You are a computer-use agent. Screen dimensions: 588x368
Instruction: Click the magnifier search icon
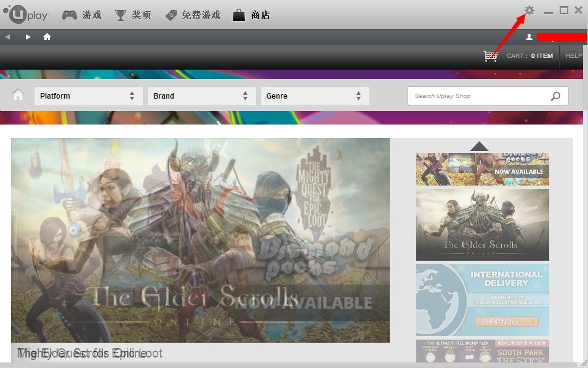pos(555,96)
